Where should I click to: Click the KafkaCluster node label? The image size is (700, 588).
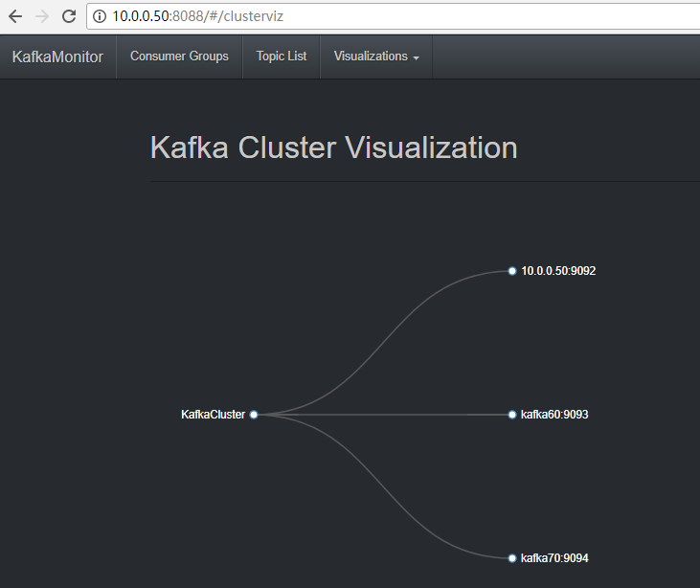[x=213, y=415]
